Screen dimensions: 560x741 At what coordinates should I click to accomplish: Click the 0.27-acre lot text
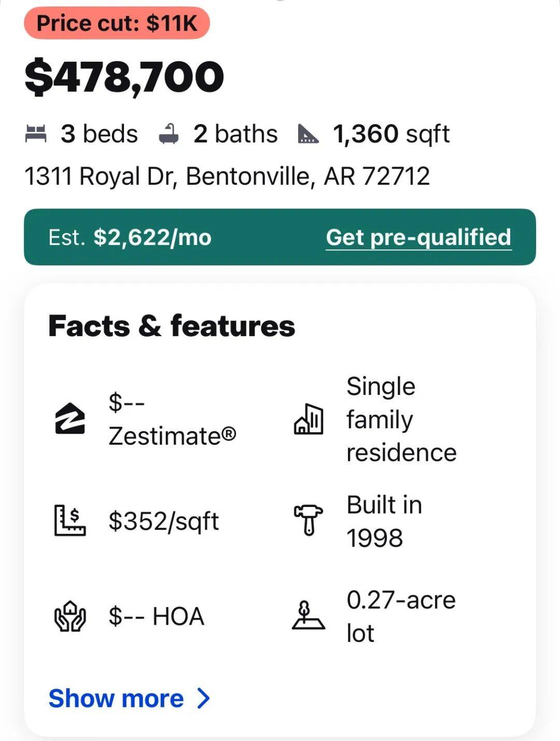point(400,616)
